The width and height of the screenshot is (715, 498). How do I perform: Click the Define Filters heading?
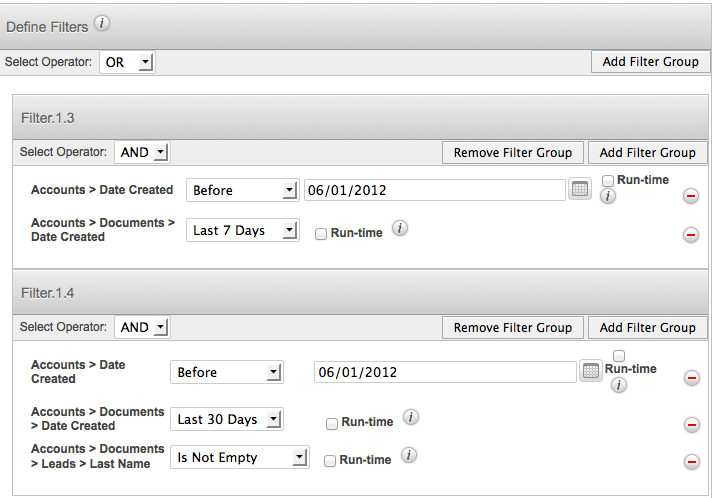tap(47, 27)
